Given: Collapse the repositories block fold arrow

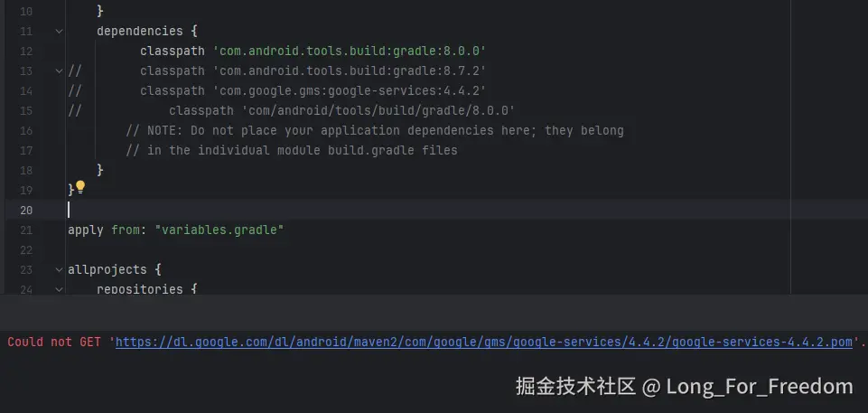Looking at the screenshot, I should point(59,289).
